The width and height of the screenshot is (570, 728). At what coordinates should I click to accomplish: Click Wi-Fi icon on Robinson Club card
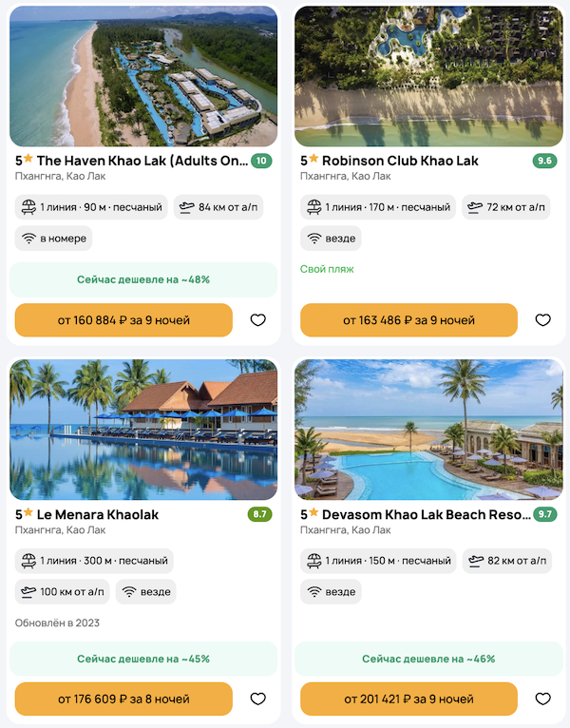point(313,239)
